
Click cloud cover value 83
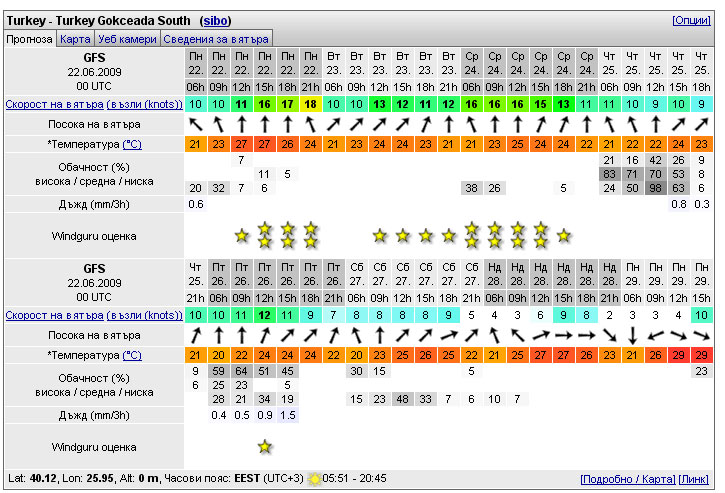coord(609,174)
